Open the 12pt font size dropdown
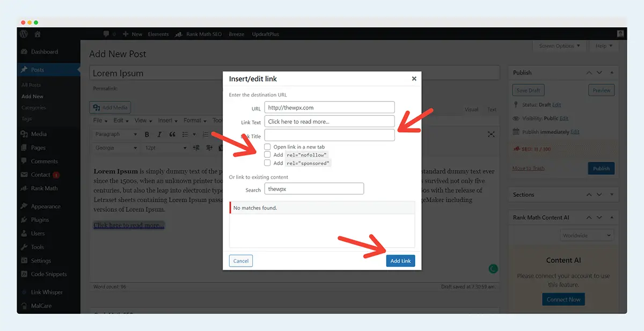The image size is (644, 331). coord(165,148)
